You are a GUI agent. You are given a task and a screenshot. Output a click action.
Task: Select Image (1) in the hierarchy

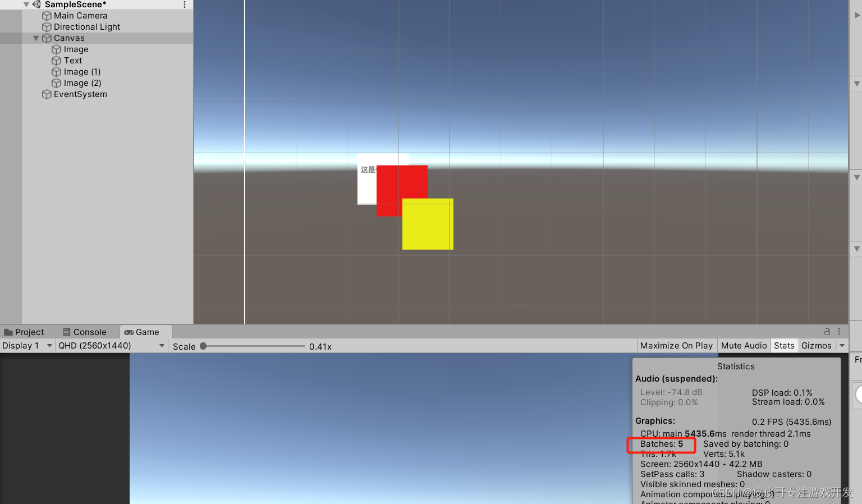(x=81, y=71)
